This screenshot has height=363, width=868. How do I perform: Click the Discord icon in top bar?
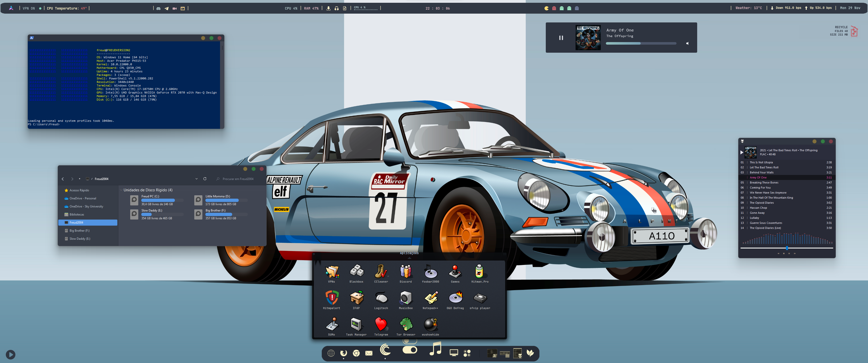(158, 8)
